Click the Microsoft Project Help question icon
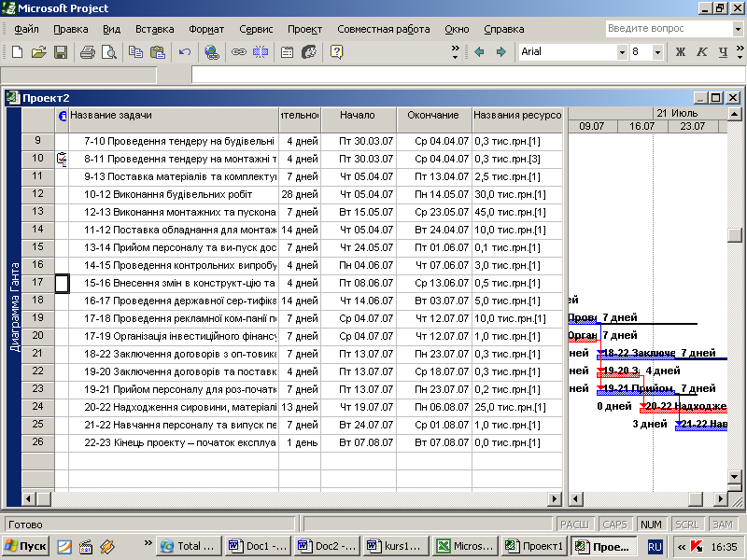 [x=336, y=52]
